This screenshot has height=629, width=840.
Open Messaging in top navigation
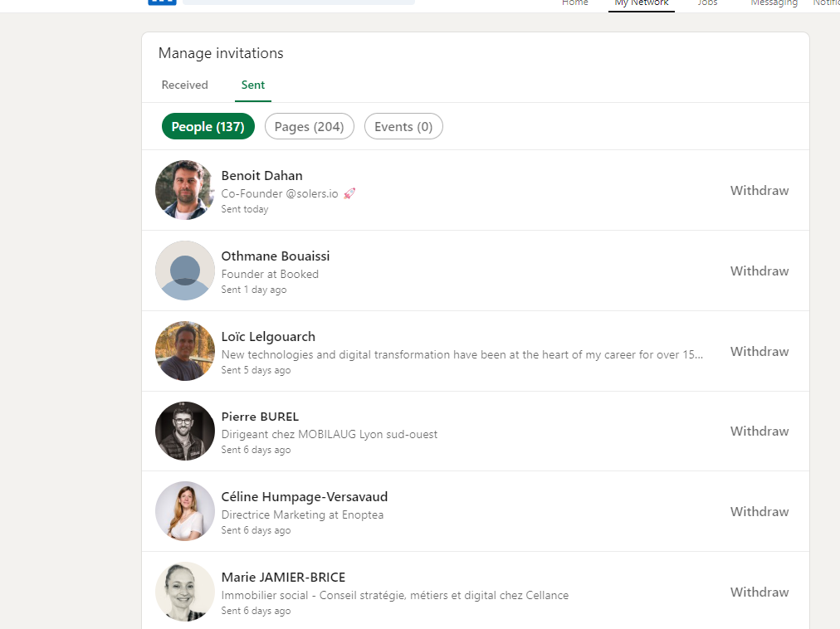774,3
